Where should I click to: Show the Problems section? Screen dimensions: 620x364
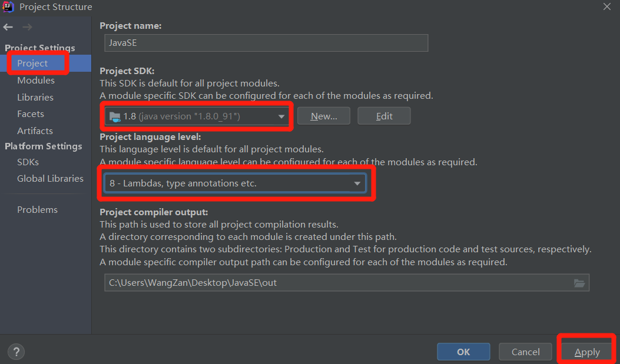37,210
